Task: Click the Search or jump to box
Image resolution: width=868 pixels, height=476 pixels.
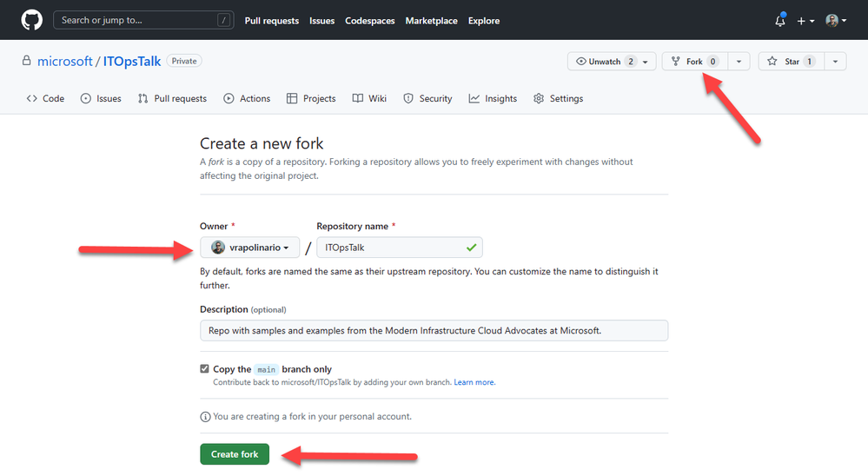Action: 143,20
